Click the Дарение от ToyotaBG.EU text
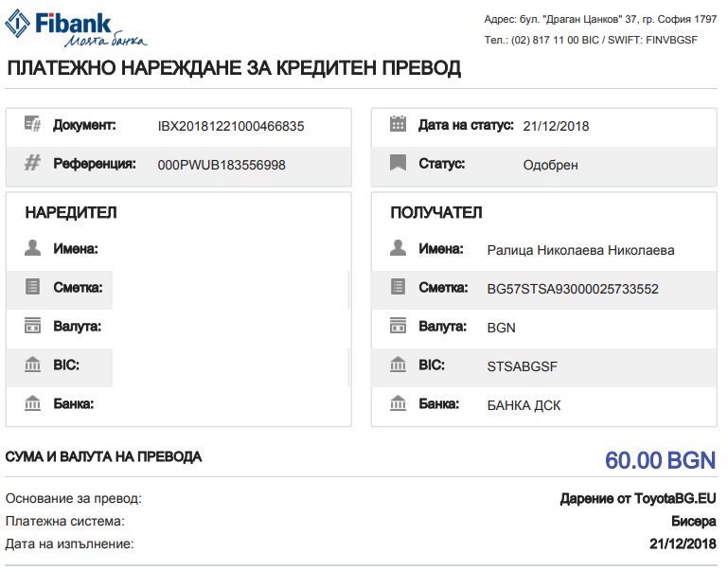Screen dimensions: 728x571 638,498
